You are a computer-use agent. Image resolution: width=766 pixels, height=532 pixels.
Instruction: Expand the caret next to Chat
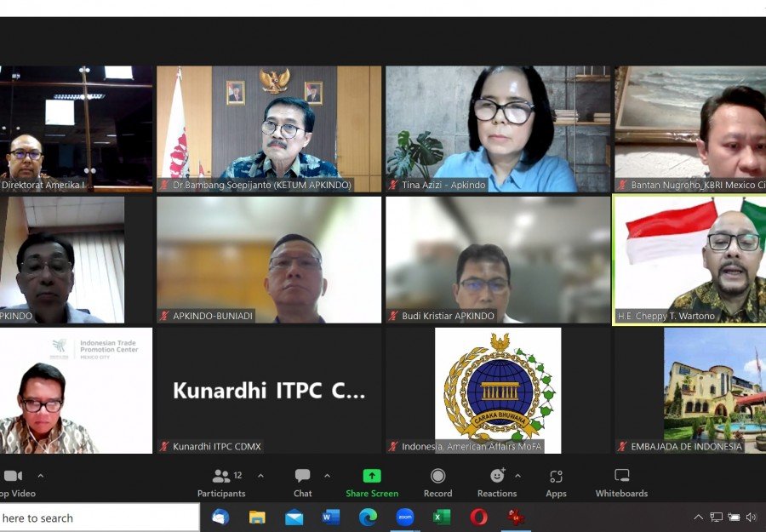pyautogui.click(x=327, y=476)
